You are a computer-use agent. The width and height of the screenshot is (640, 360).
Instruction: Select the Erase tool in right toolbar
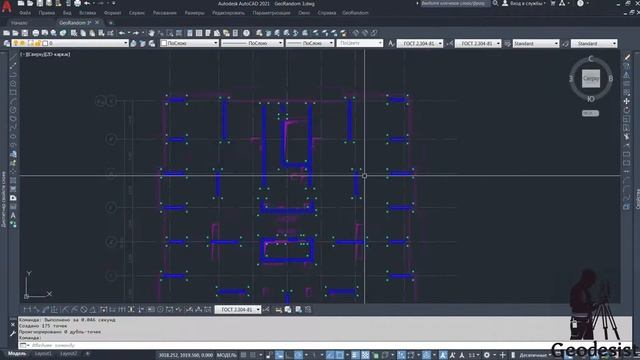[x=627, y=58]
